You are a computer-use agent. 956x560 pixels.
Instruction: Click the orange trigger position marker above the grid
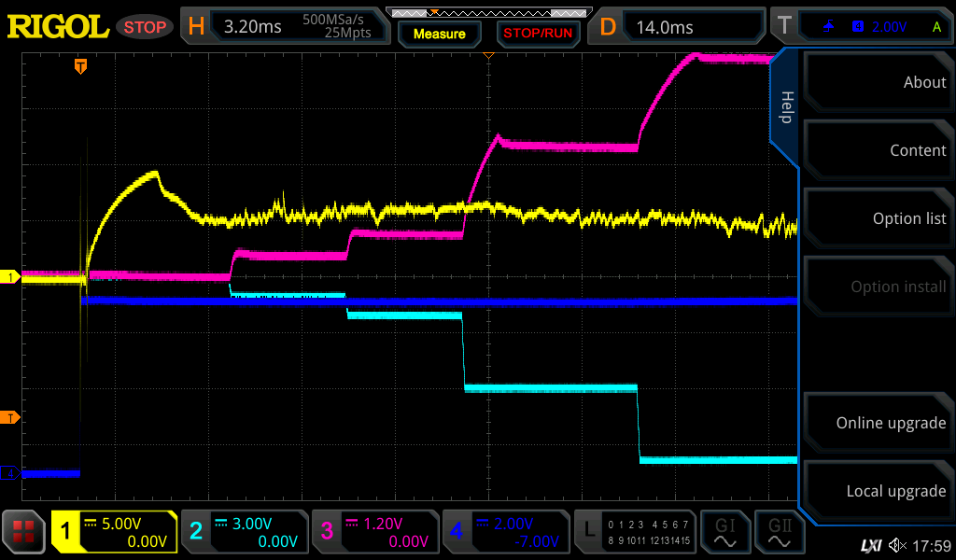click(81, 66)
